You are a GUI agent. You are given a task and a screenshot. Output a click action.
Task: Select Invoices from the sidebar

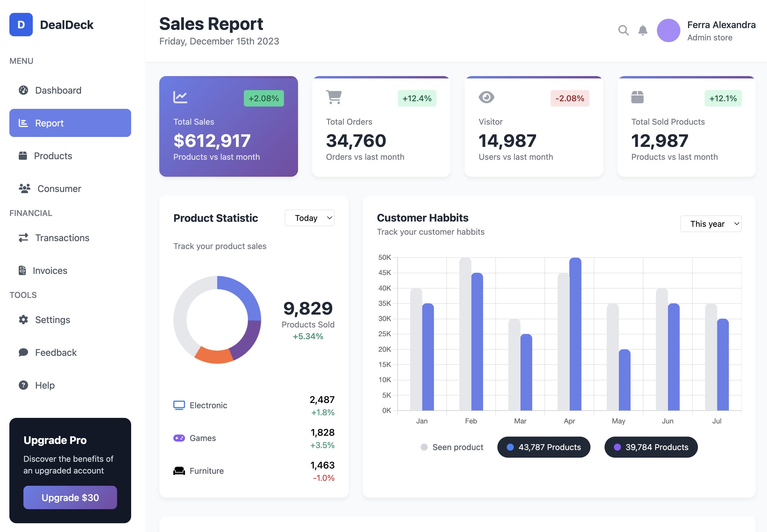[x=50, y=271]
